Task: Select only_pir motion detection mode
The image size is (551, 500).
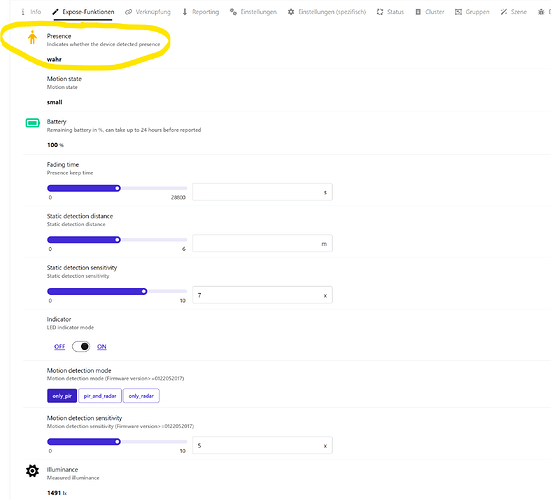Action: pyautogui.click(x=62, y=396)
